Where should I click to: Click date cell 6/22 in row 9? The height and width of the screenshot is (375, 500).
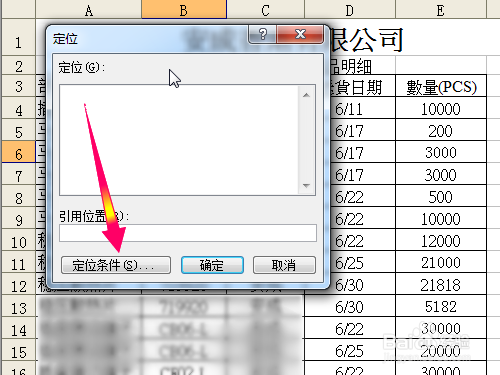pos(363,218)
